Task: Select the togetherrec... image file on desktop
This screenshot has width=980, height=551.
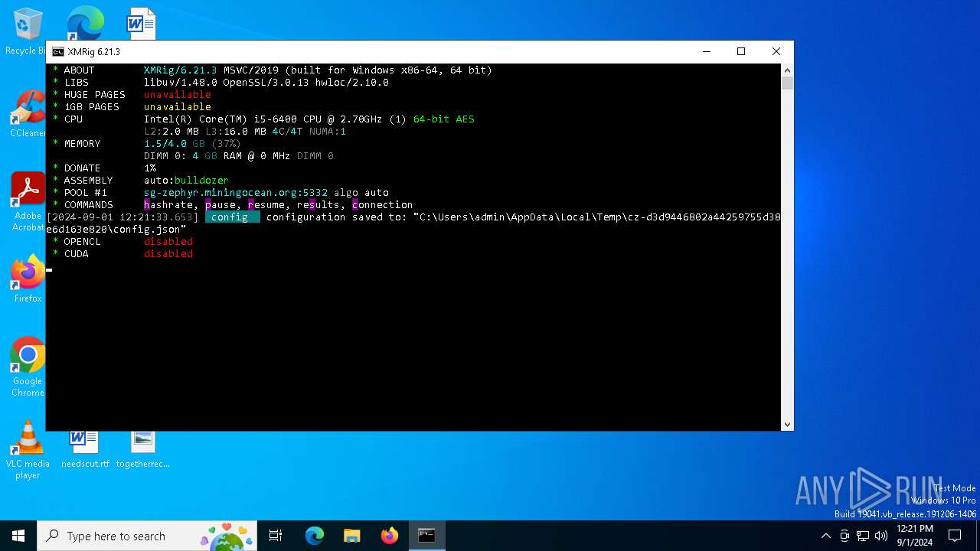Action: click(x=143, y=450)
